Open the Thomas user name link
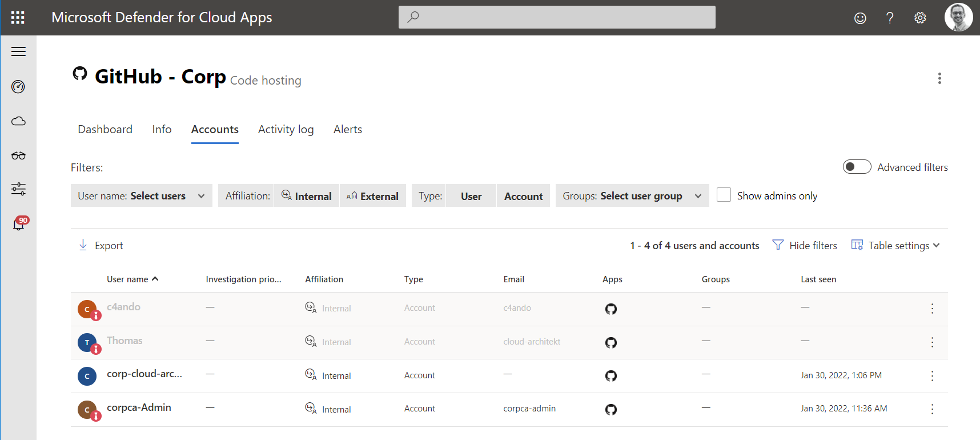The height and width of the screenshot is (440, 980). pyautogui.click(x=124, y=341)
